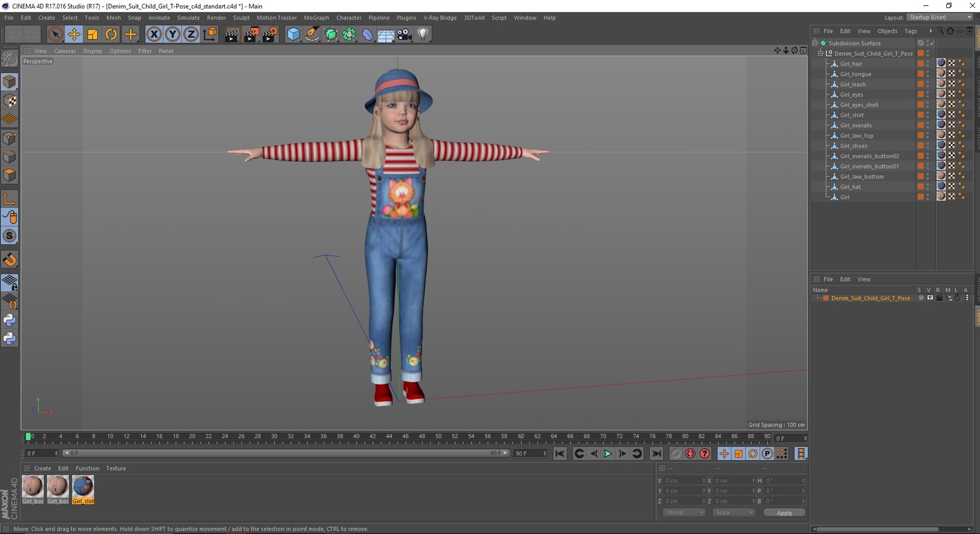Open viewport Cameras menu
This screenshot has width=980, height=534.
[x=65, y=51]
